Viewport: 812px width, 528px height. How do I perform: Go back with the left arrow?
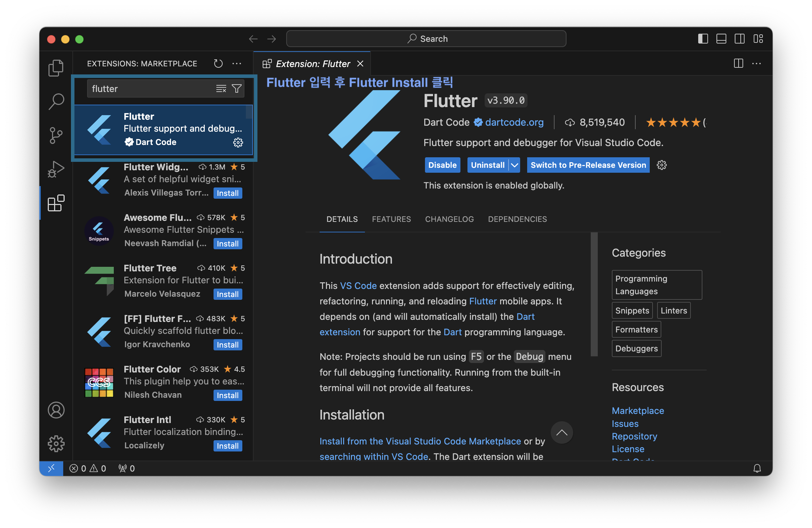click(x=253, y=39)
